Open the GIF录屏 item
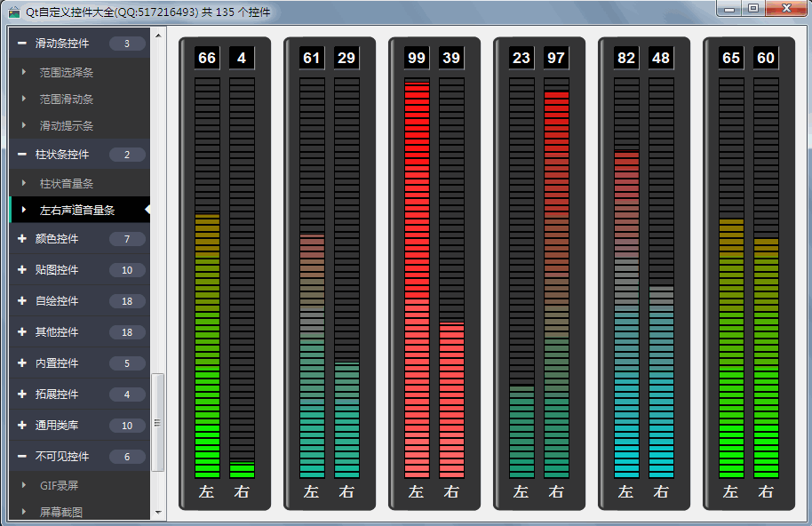This screenshot has width=812, height=526. 60,486
